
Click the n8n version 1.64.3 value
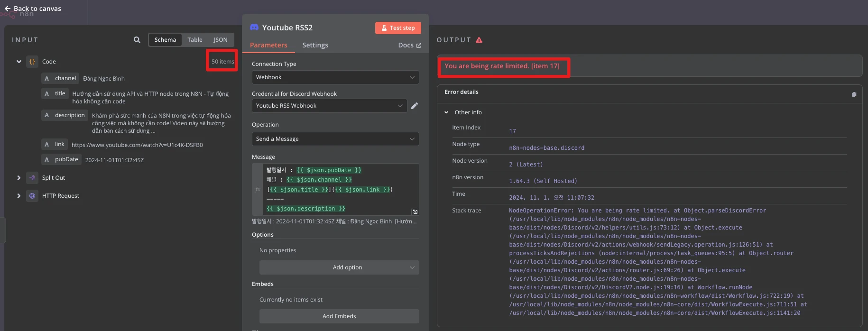543,181
